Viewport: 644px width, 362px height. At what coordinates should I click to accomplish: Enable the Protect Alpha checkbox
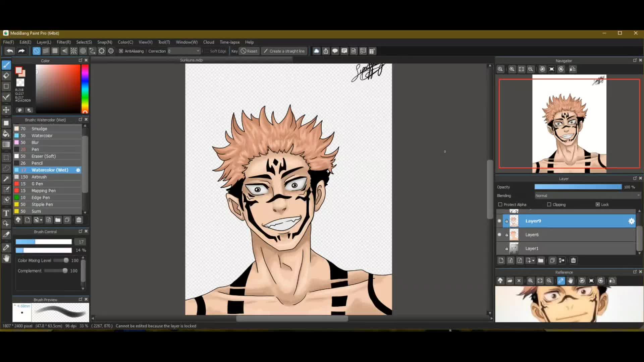[x=500, y=204]
